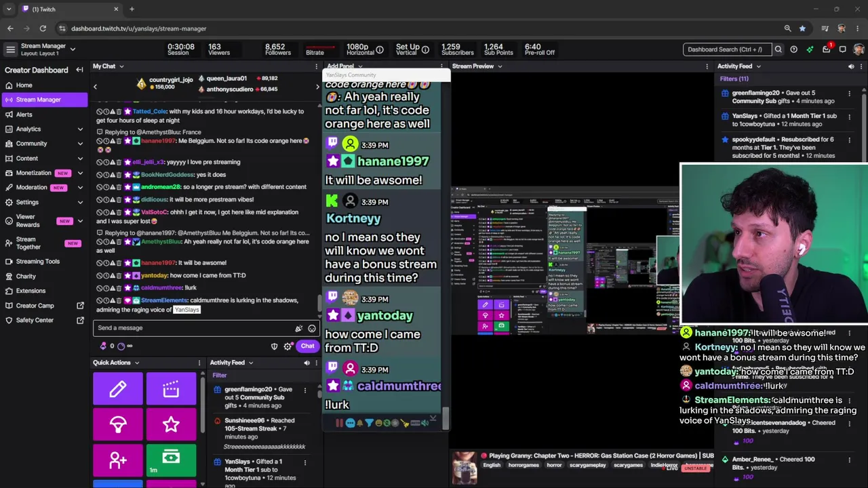
Task: Click the 1080p Horizontal info icon
Action: tap(380, 49)
